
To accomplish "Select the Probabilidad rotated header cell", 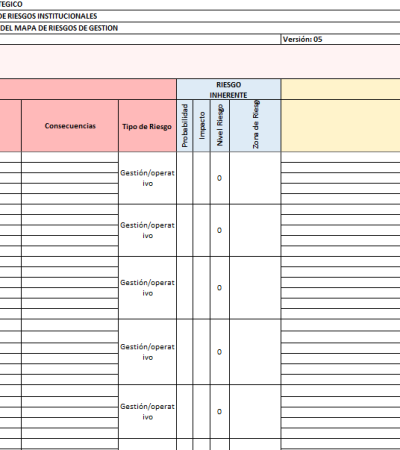I will click(x=185, y=126).
